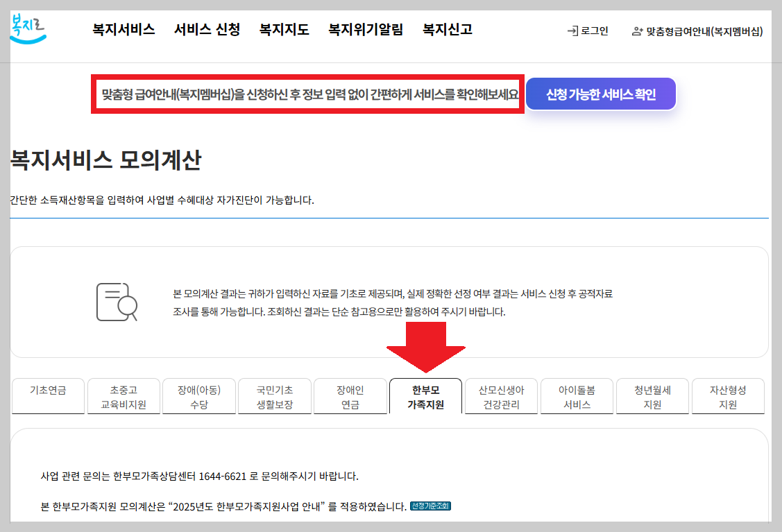Select the 기초연금 tab
Image resolution: width=782 pixels, height=532 pixels.
tap(48, 396)
